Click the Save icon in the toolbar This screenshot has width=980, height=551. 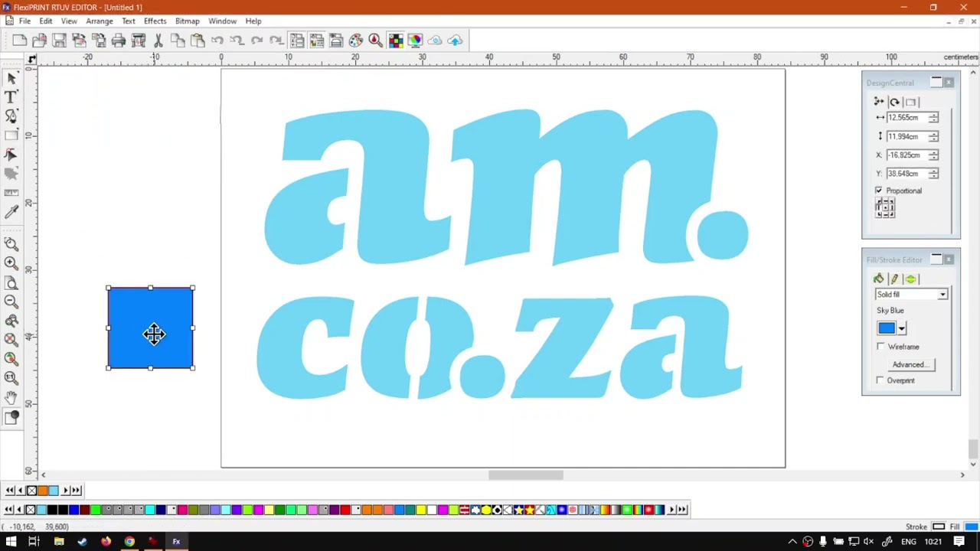[59, 41]
